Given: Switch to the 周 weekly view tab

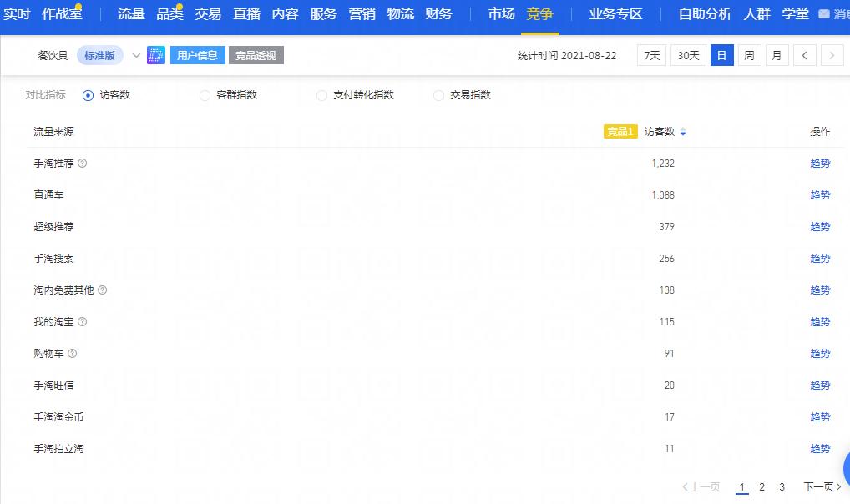Looking at the screenshot, I should pos(749,54).
